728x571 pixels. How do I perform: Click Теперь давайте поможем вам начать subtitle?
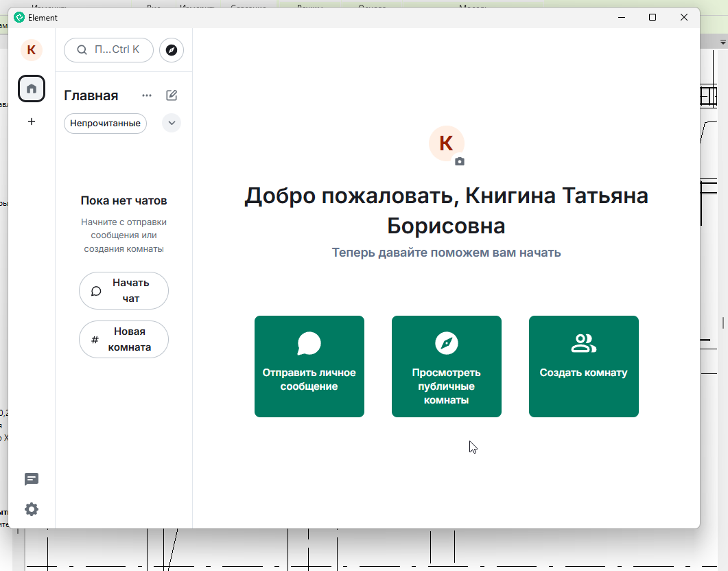(446, 253)
